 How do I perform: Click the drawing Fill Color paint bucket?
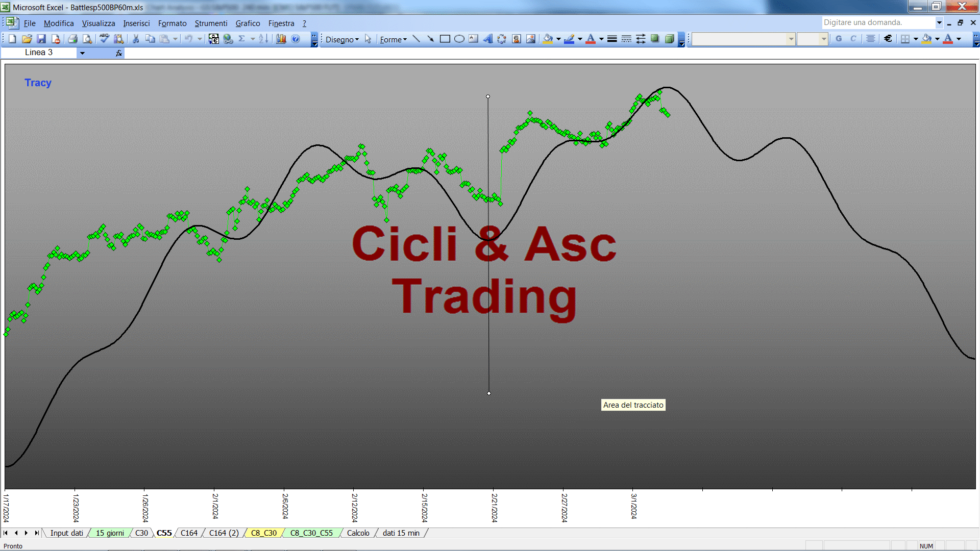pyautogui.click(x=548, y=39)
